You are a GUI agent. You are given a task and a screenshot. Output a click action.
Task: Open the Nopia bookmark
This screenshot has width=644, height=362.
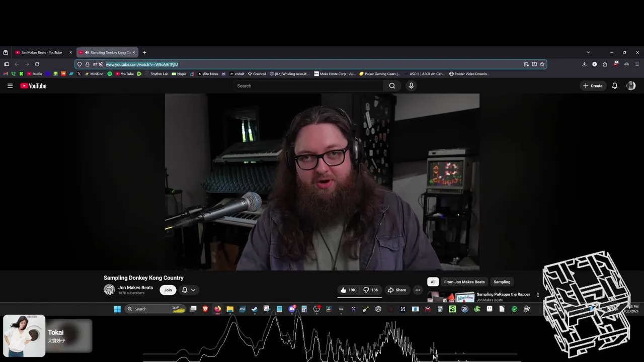179,74
